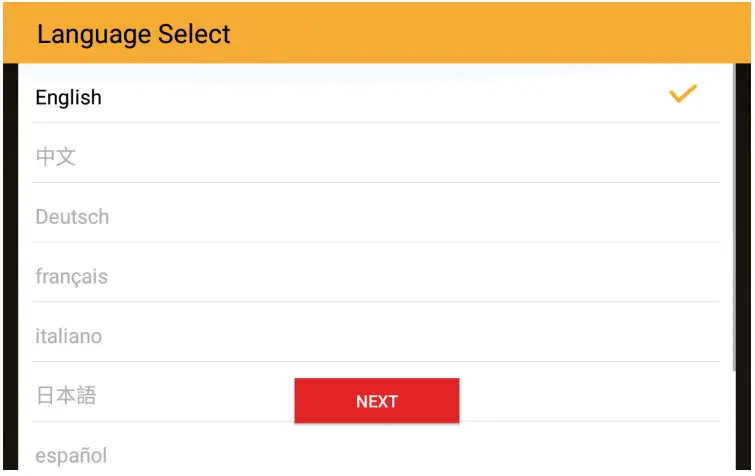Click the empty middle of the English row
The image size is (755, 476).
[380, 95]
